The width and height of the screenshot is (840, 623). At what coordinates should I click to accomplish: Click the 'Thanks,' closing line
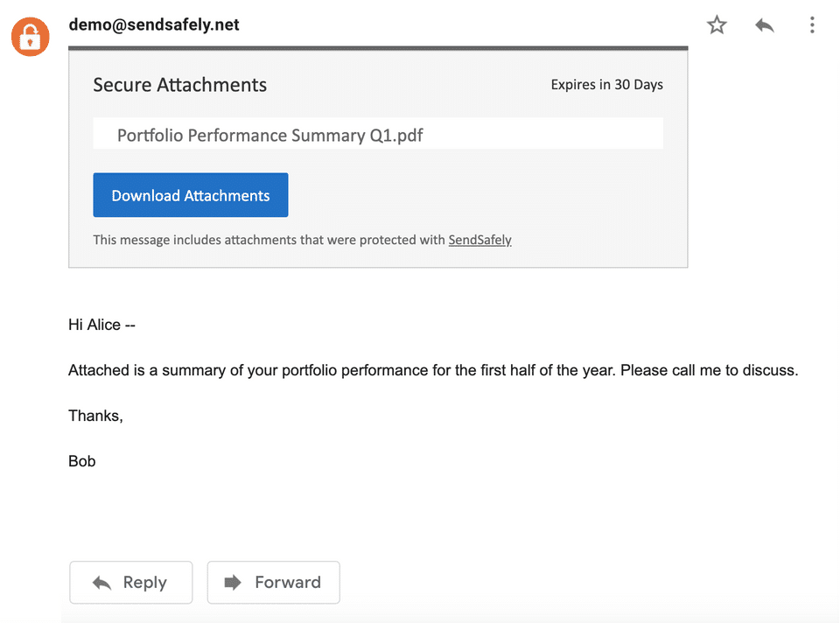pyautogui.click(x=95, y=416)
